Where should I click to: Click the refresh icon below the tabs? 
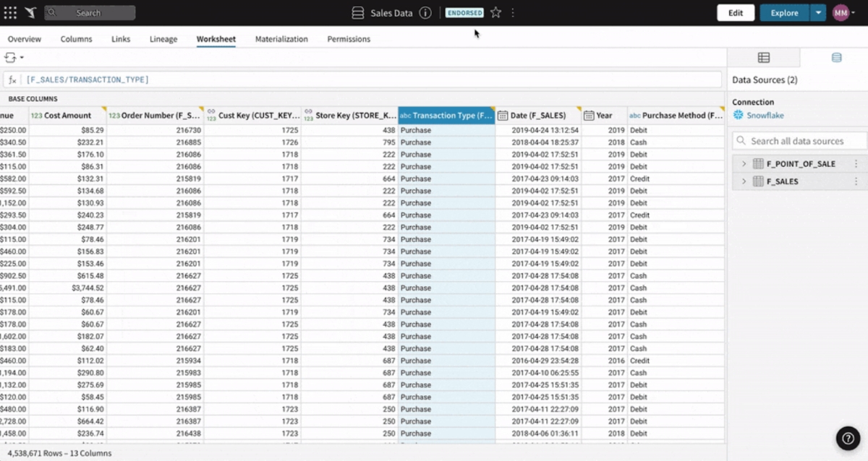[12, 56]
